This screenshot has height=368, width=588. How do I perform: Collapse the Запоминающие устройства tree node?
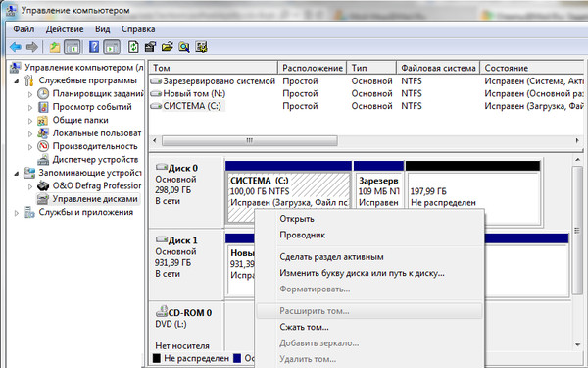[x=16, y=174]
